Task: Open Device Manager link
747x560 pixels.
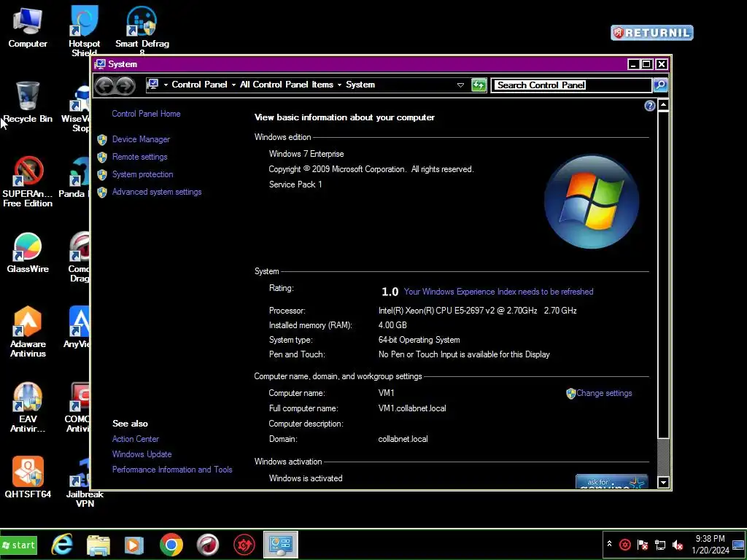Action: pos(141,139)
